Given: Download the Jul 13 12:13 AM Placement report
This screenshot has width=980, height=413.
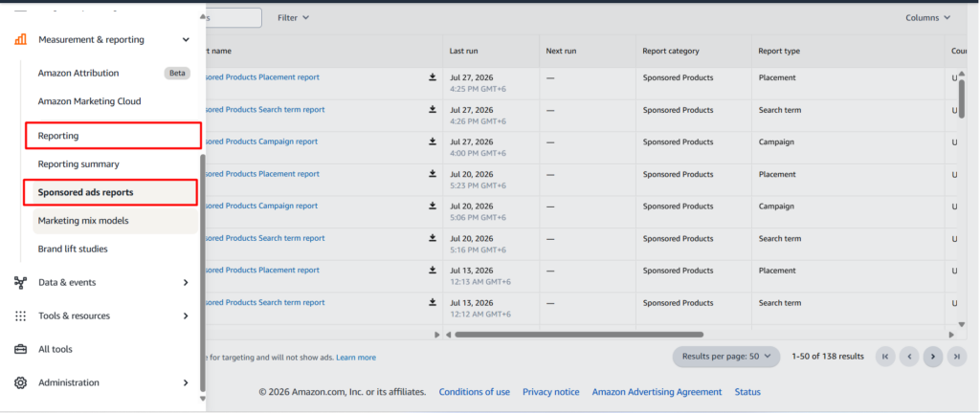Looking at the screenshot, I should pyautogui.click(x=432, y=271).
